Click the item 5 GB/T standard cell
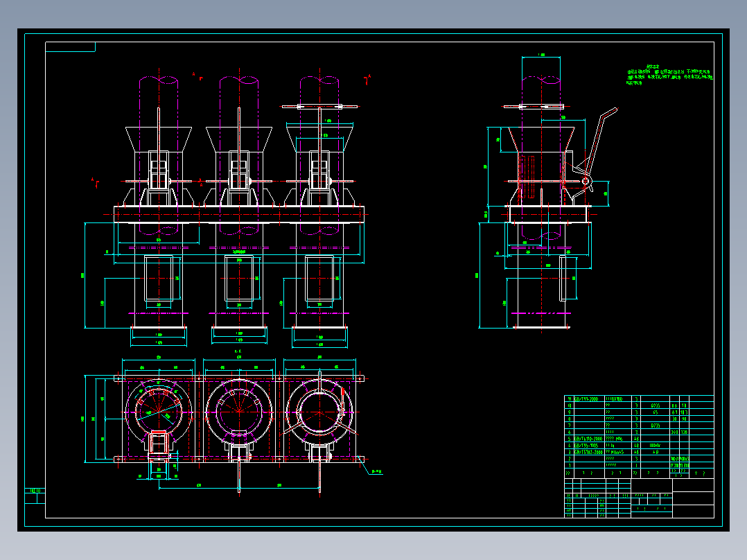Screen dimensions: 747x560 point(588,439)
